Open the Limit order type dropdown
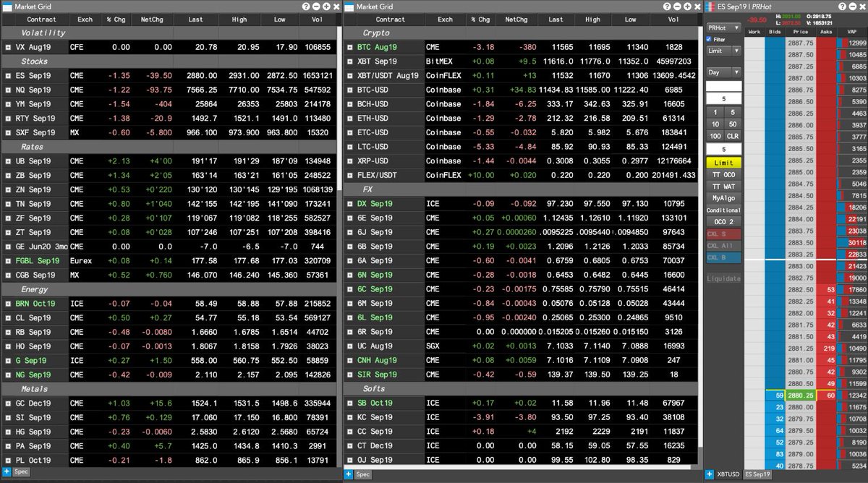868x483 pixels. [x=723, y=51]
